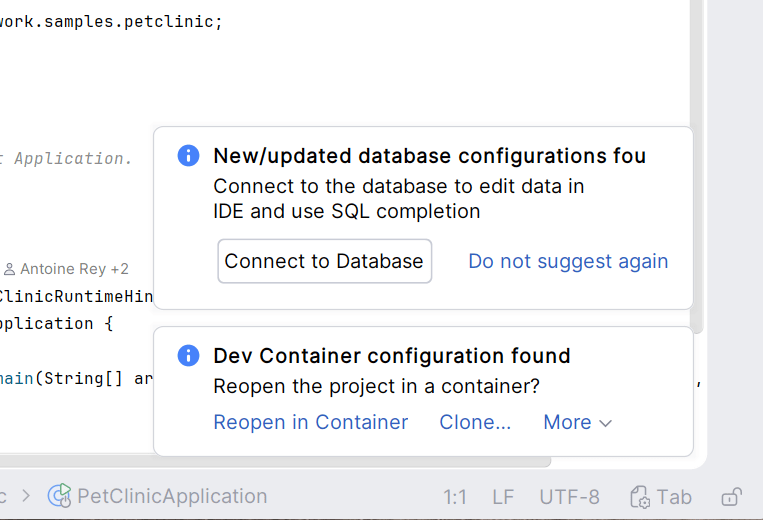This screenshot has height=520, width=763.
Task: Expand the More dropdown in notification
Action: [x=577, y=422]
